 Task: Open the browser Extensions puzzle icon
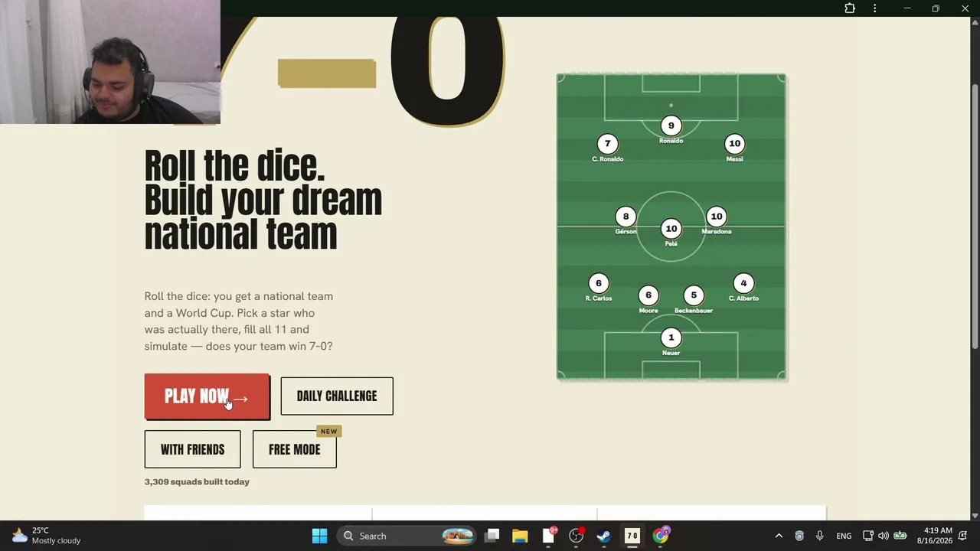(850, 8)
